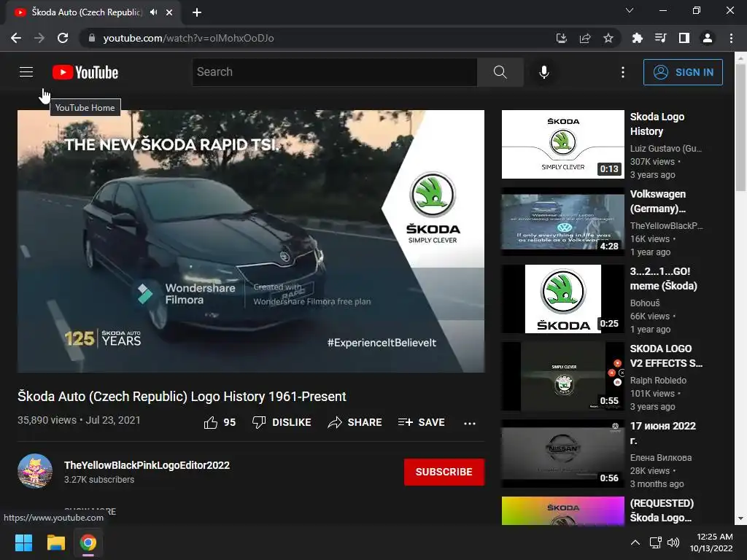The height and width of the screenshot is (560, 747).
Task: Start voice search with the microphone icon
Action: 544,72
